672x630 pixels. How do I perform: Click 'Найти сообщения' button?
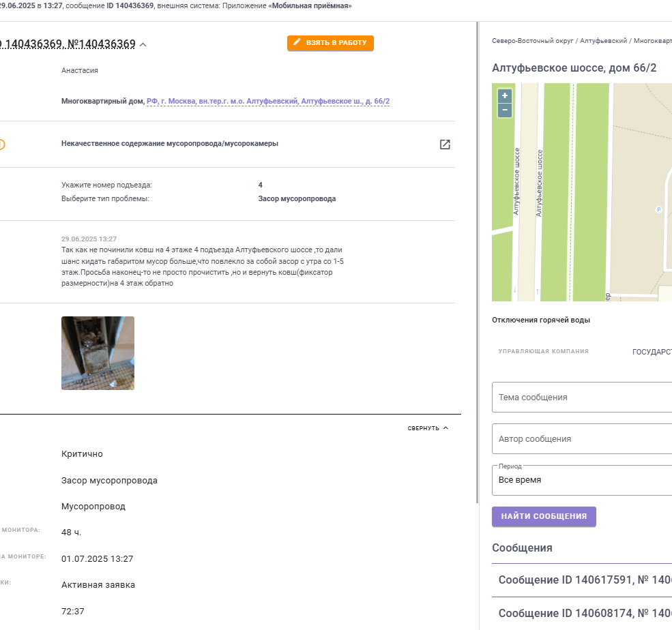544,516
